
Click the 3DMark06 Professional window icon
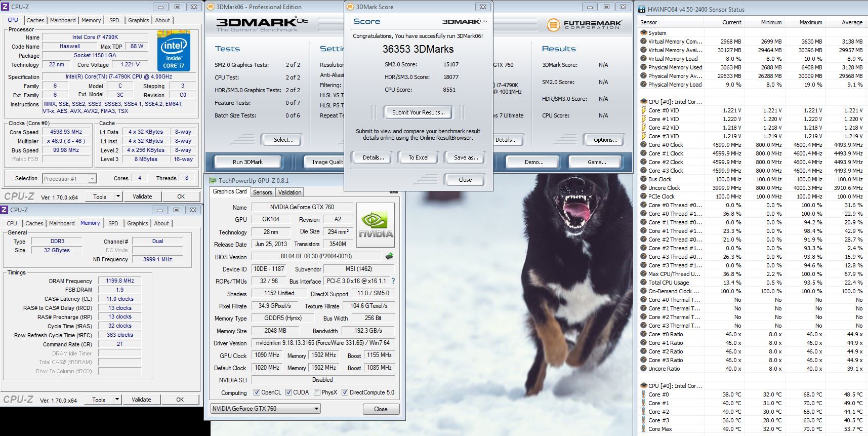[211, 7]
